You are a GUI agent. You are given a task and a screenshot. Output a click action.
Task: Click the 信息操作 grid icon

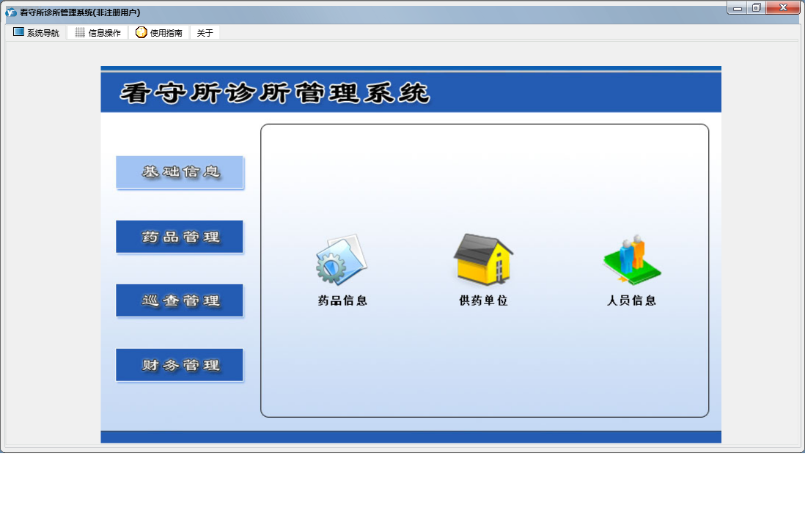[80, 32]
